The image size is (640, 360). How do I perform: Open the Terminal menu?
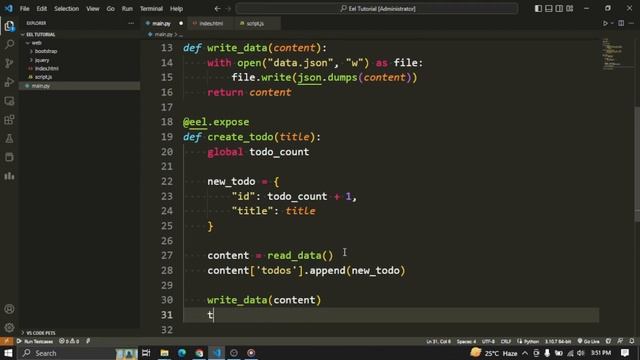pyautogui.click(x=151, y=9)
